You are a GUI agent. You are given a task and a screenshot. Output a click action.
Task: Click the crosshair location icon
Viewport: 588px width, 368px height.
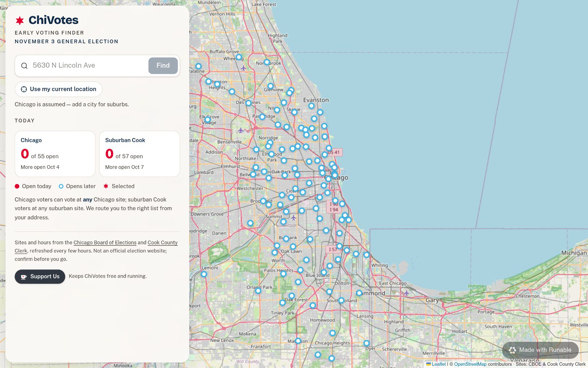click(24, 89)
